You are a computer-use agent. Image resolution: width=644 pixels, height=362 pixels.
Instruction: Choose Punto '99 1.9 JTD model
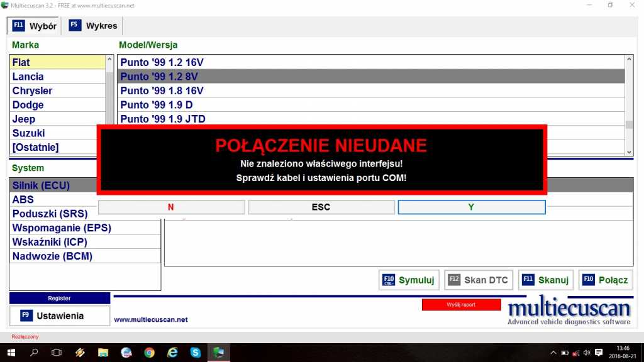click(163, 119)
